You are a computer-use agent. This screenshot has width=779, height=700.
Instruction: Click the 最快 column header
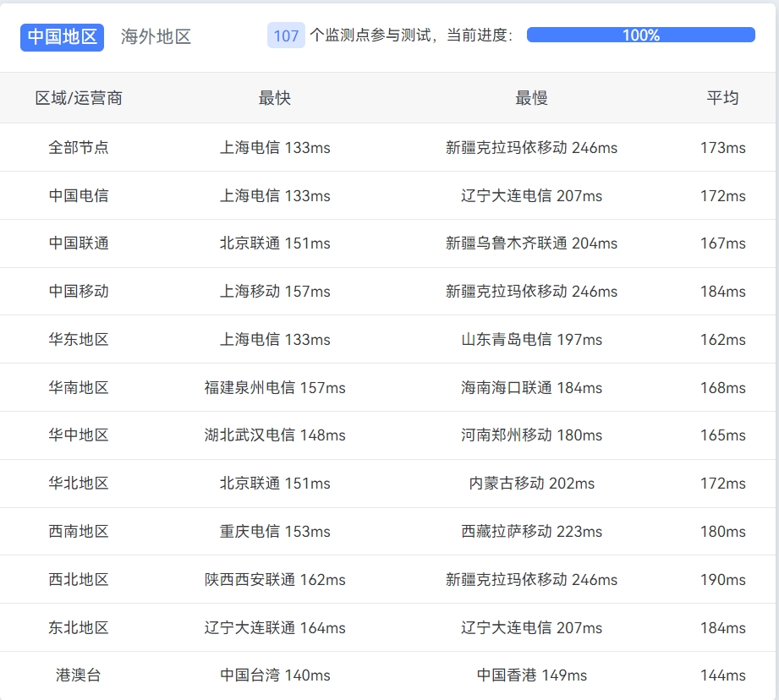point(275,98)
